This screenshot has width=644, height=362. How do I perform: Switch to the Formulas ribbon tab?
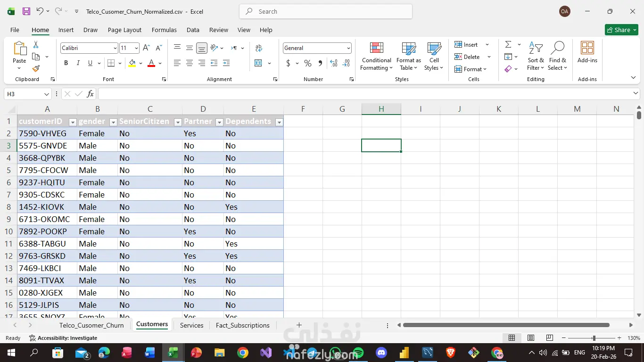164,30
